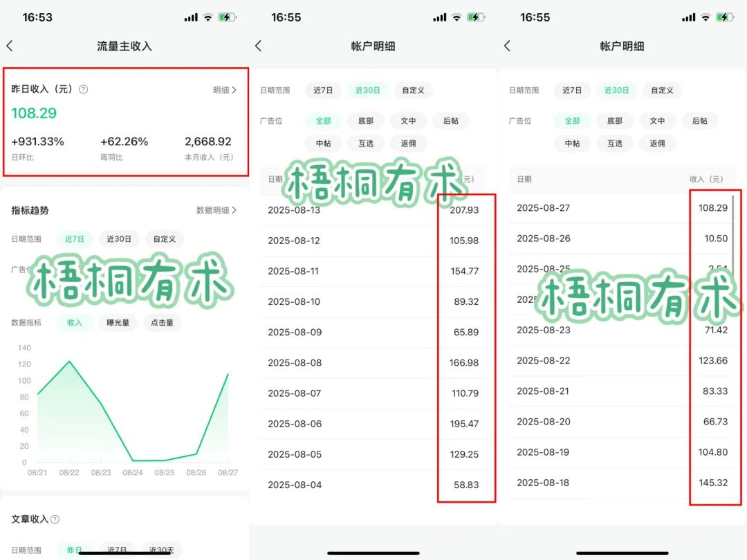Viewport: 747px width, 560px height.
Task: Select the 近30日 date range tab
Action: (368, 90)
